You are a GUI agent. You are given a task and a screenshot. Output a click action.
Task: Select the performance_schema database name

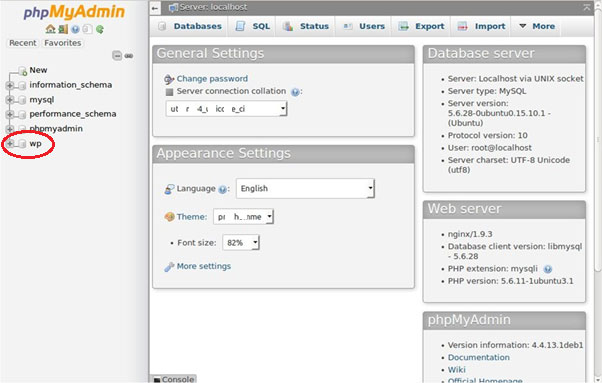click(73, 114)
